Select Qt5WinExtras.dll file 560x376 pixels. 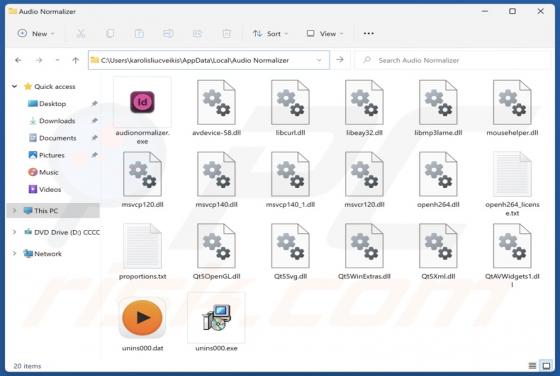(x=364, y=251)
